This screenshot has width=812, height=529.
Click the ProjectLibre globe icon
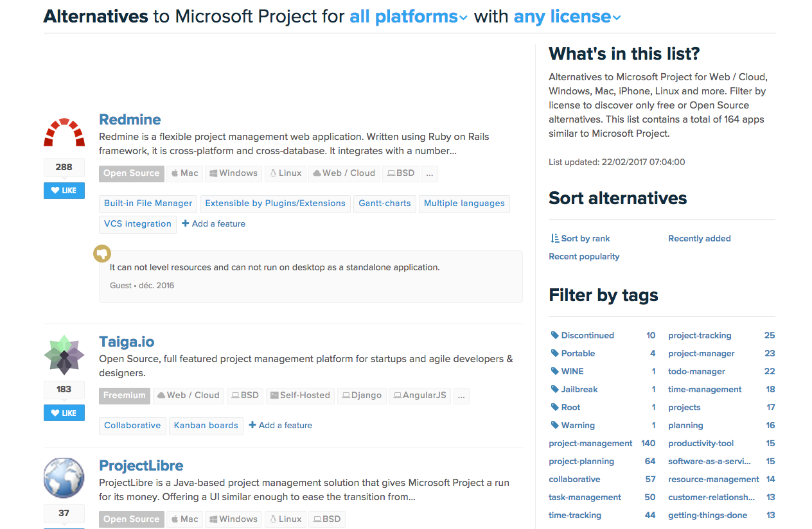[64, 478]
